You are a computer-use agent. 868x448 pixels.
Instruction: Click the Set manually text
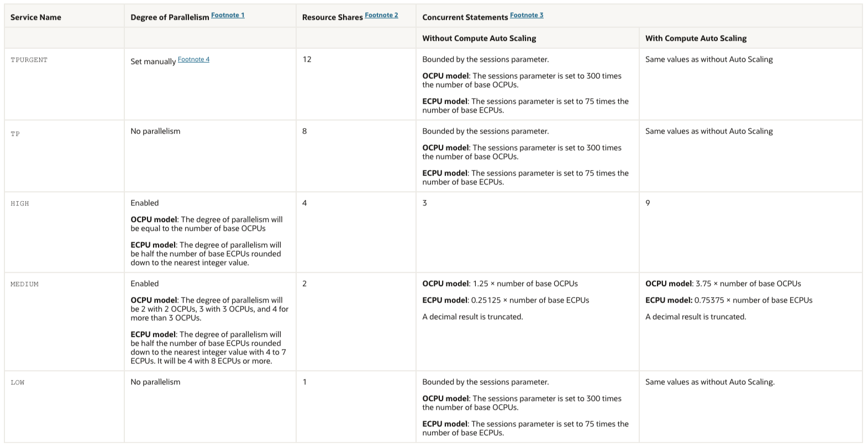click(x=153, y=61)
